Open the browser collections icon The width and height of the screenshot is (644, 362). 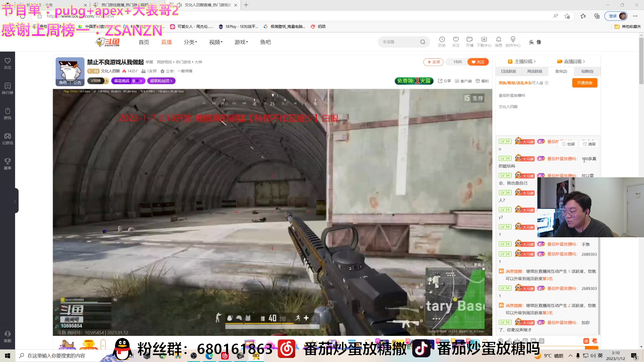597,16
